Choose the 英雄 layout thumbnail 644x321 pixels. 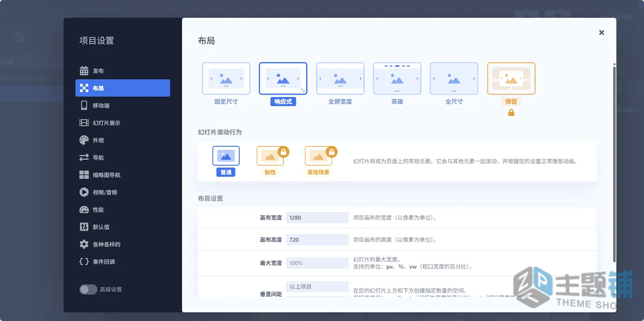click(397, 78)
